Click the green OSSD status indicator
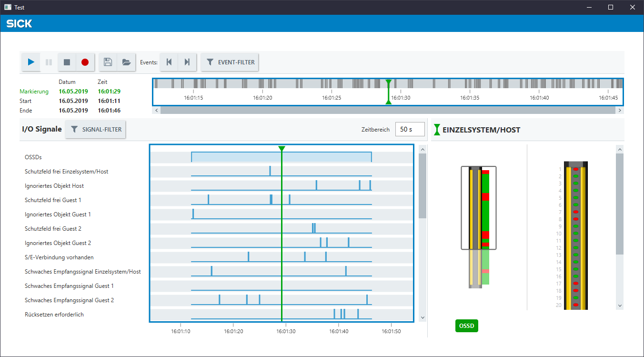This screenshot has width=644, height=357. pos(467,326)
